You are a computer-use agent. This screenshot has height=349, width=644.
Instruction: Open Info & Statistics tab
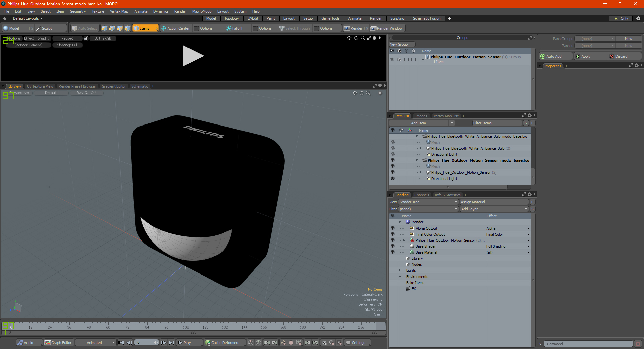click(x=447, y=195)
